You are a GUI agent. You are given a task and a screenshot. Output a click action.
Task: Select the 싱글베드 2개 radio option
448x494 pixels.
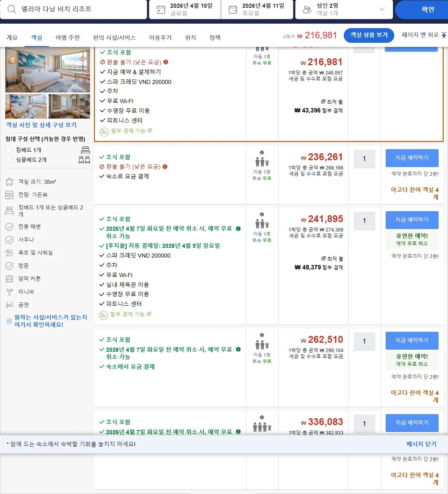tap(9, 160)
